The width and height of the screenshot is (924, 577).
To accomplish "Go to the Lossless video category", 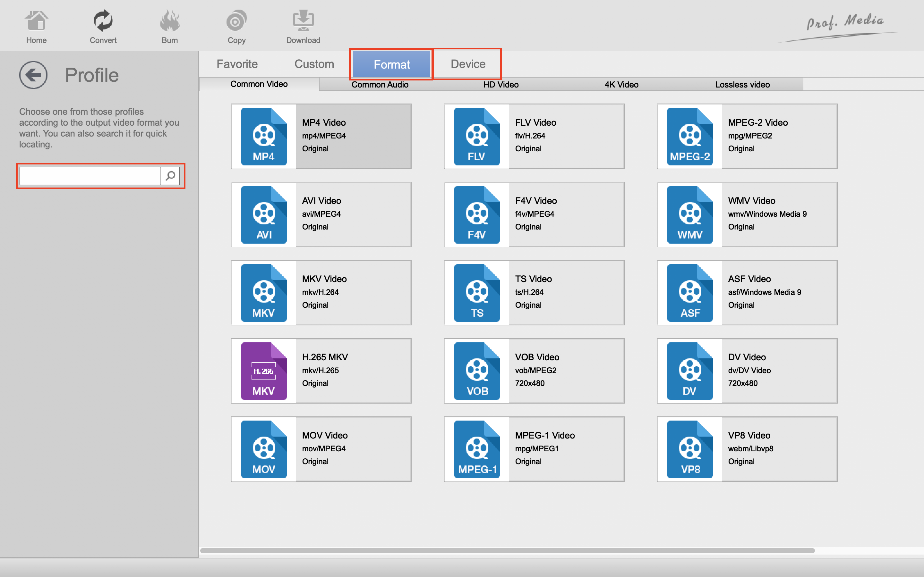I will click(742, 85).
